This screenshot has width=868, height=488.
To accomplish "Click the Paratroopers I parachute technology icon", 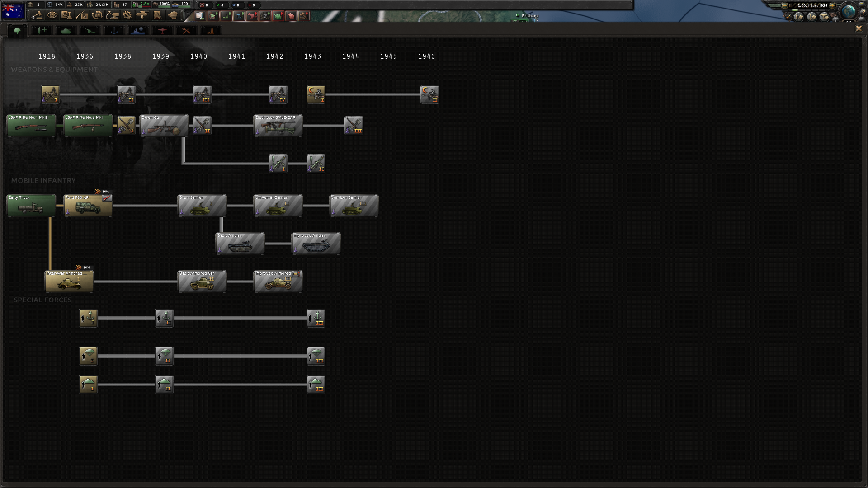I will [88, 356].
